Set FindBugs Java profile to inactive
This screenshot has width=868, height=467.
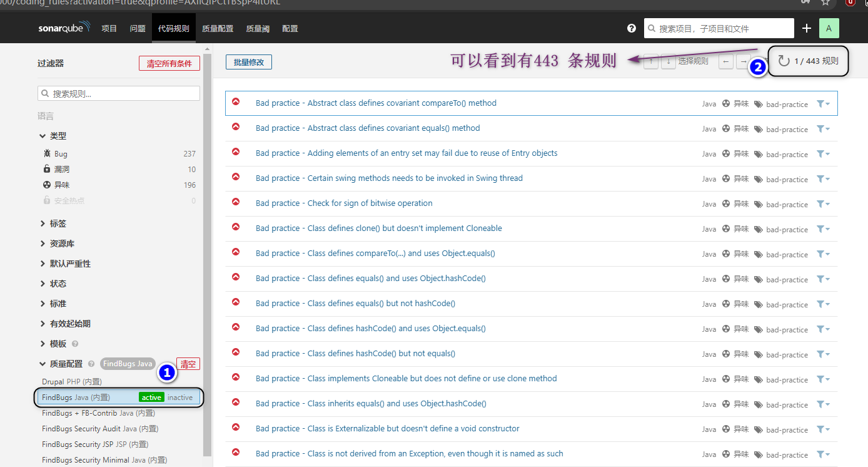pyautogui.click(x=180, y=397)
